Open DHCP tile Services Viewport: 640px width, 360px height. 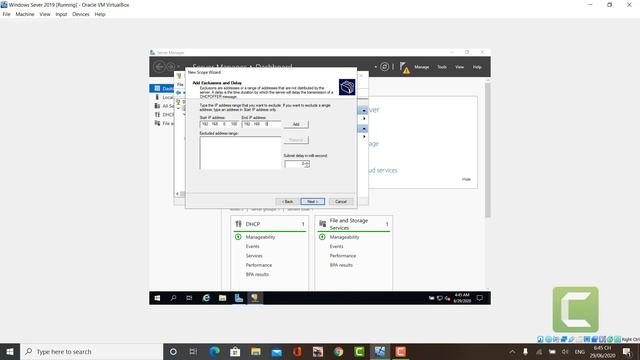pos(254,256)
